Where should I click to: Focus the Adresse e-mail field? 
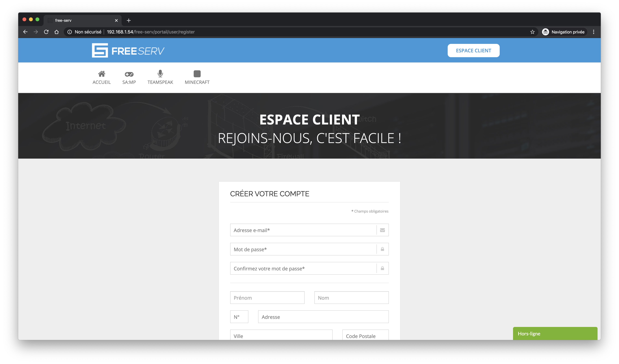[303, 230]
